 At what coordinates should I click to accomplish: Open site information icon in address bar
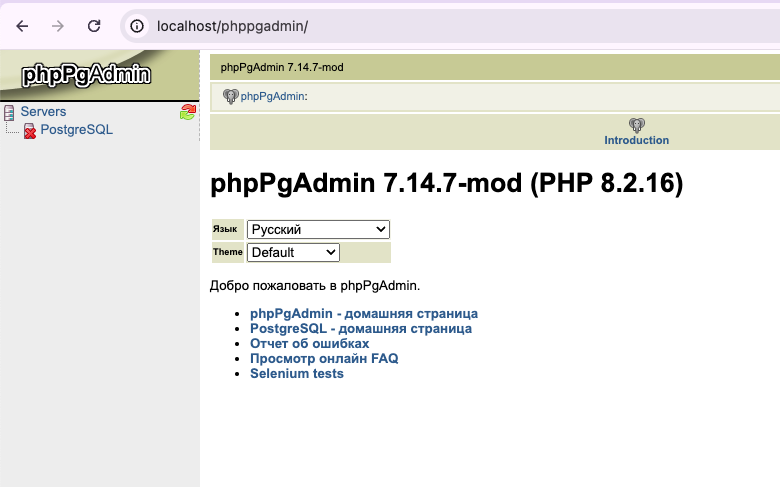coord(137,26)
